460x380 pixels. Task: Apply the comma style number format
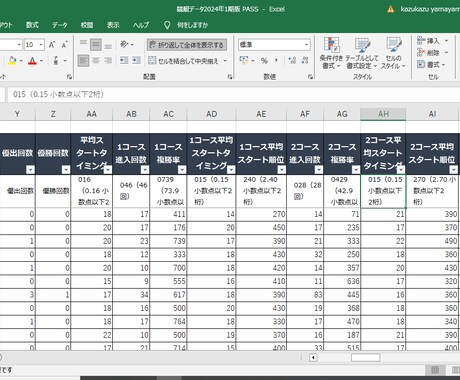[x=276, y=61]
